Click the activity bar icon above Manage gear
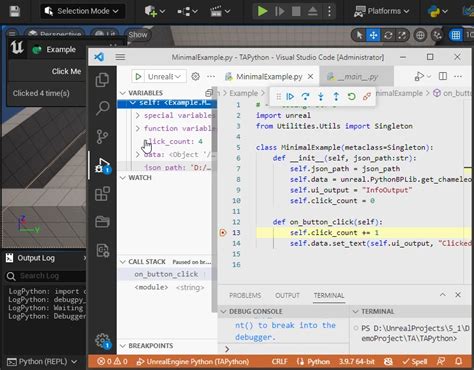This screenshot has height=370, width=474. click(x=102, y=251)
